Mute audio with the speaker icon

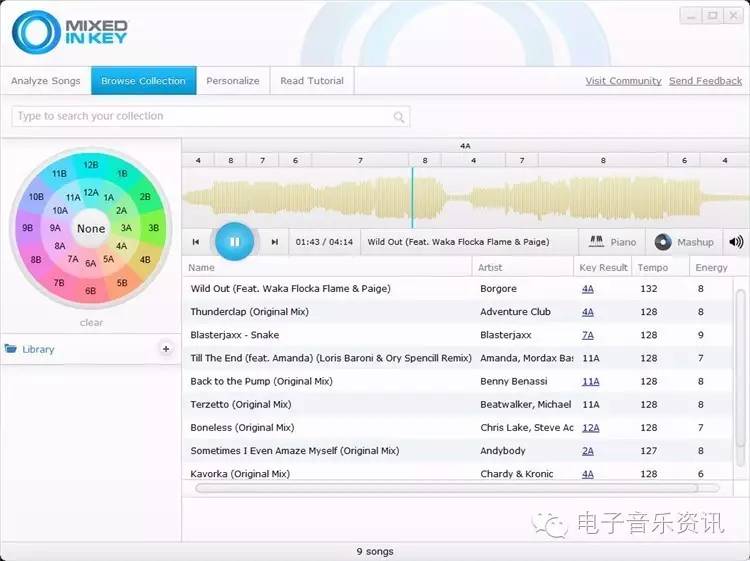tap(736, 242)
